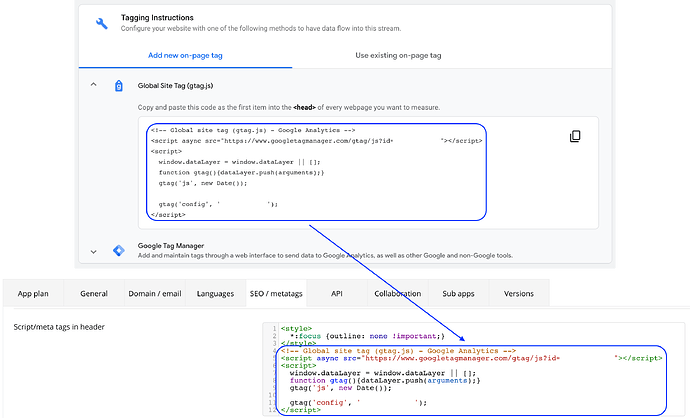
Task: Switch to Add new on-page tag tab
Action: click(x=185, y=55)
